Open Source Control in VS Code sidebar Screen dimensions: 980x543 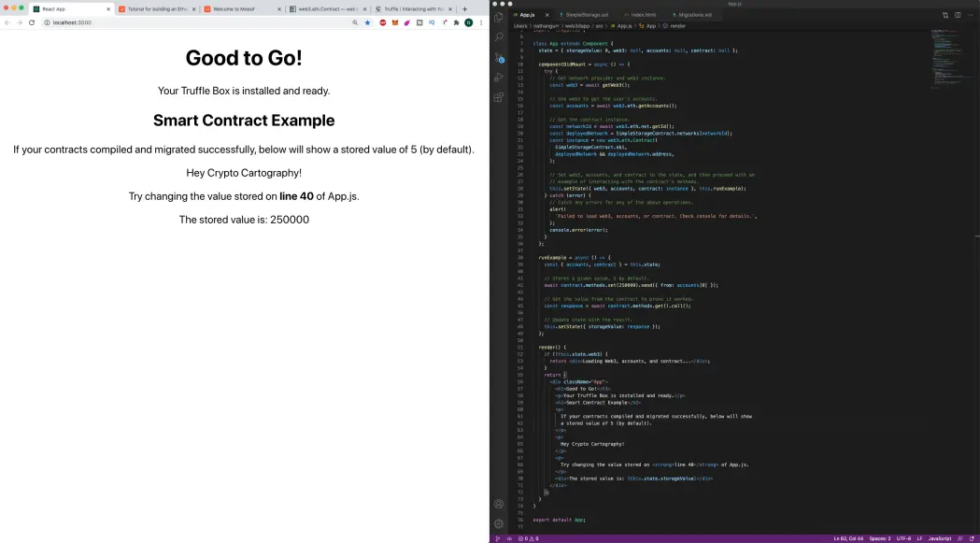point(499,58)
